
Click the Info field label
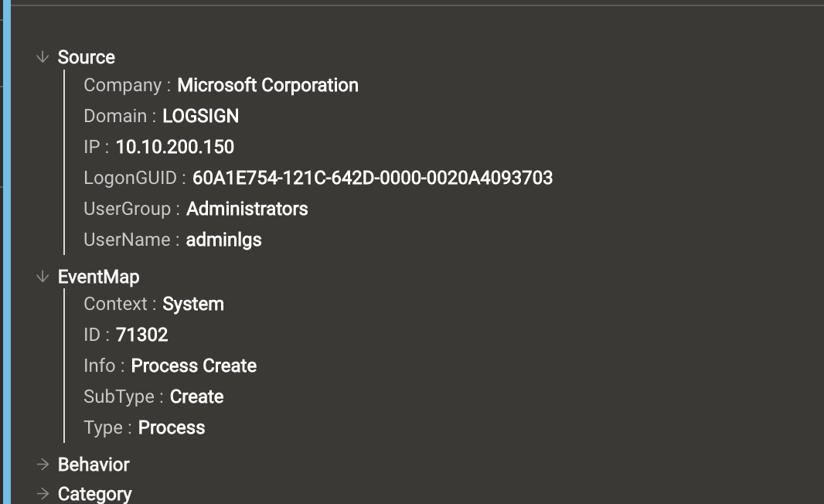pyautogui.click(x=100, y=366)
